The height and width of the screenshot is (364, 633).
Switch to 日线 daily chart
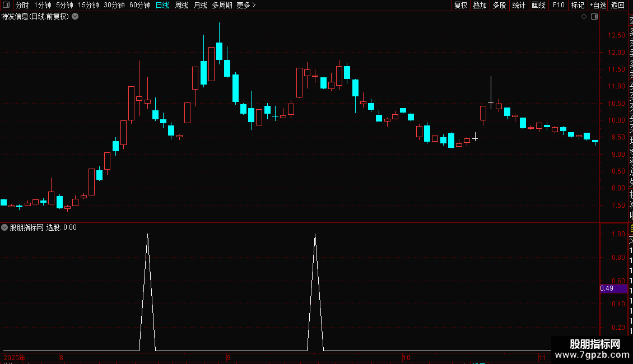pos(162,5)
